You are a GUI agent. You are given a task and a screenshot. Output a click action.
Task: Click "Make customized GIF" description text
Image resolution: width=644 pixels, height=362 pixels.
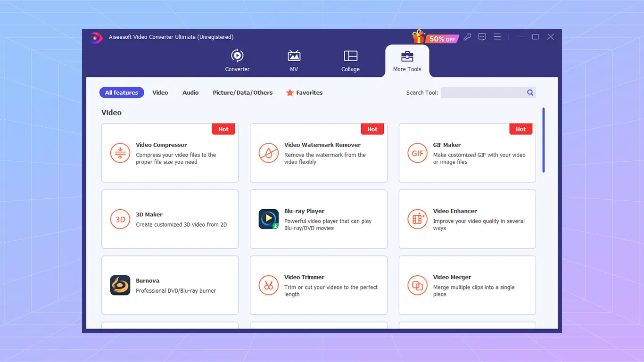pyautogui.click(x=479, y=158)
